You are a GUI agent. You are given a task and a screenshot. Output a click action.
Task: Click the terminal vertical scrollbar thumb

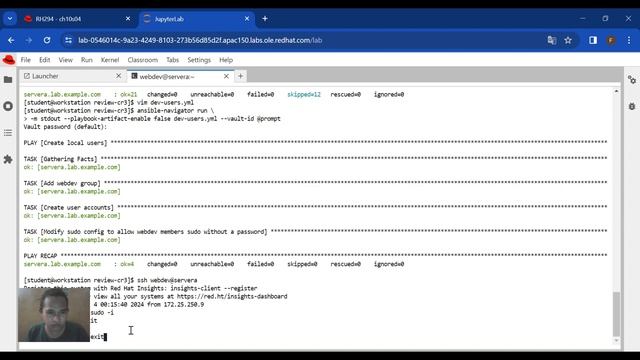pos(616,314)
